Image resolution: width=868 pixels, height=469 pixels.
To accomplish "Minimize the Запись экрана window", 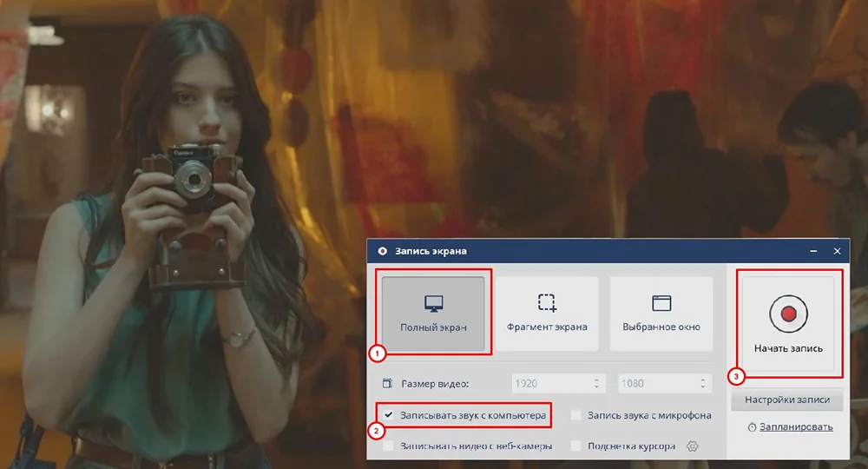I will pyautogui.click(x=813, y=251).
